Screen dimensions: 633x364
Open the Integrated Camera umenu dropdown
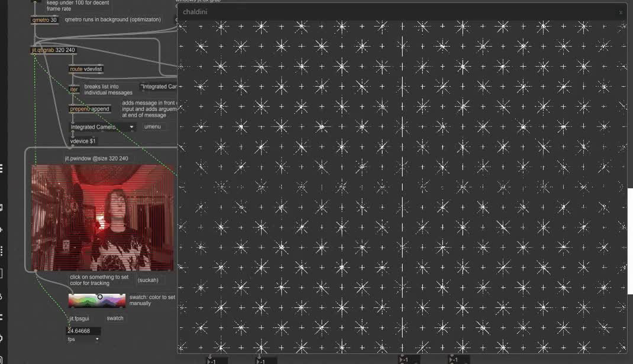(x=102, y=127)
